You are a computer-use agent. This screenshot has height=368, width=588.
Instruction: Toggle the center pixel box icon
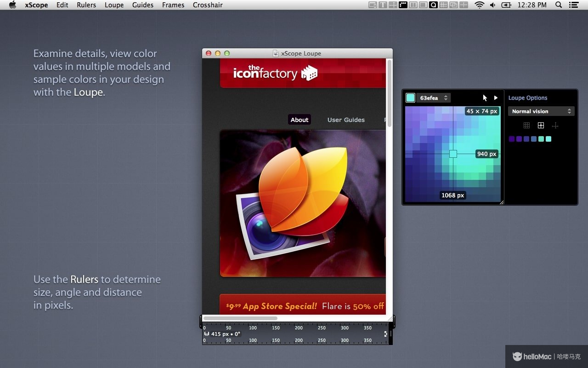pos(541,126)
